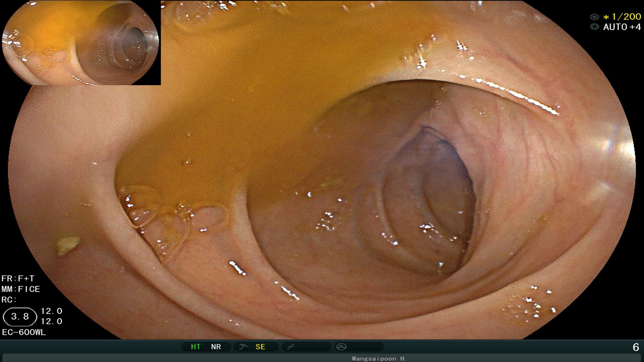This screenshot has height=362, width=644.
Task: Click the lower 12.0 value
Action: pos(51,321)
